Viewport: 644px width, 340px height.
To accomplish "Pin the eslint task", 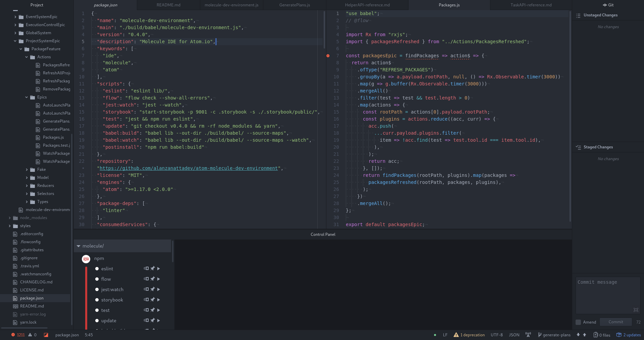I will coord(153,269).
